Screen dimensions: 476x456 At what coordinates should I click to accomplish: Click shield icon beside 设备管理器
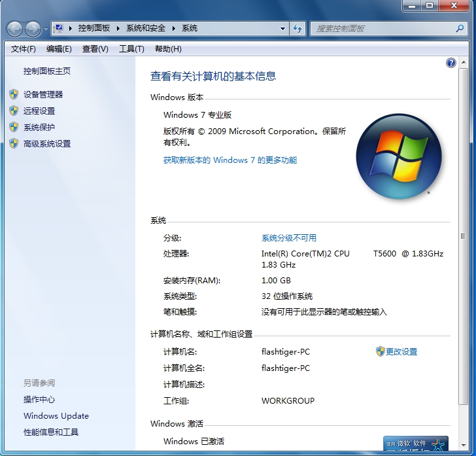[14, 94]
